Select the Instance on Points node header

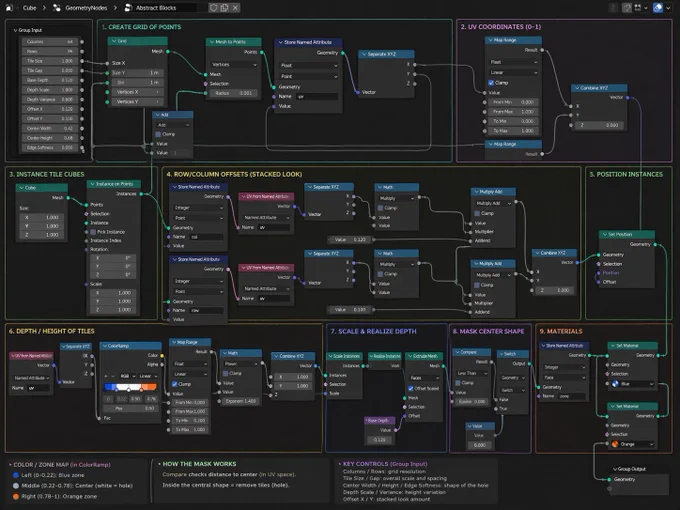click(x=114, y=184)
